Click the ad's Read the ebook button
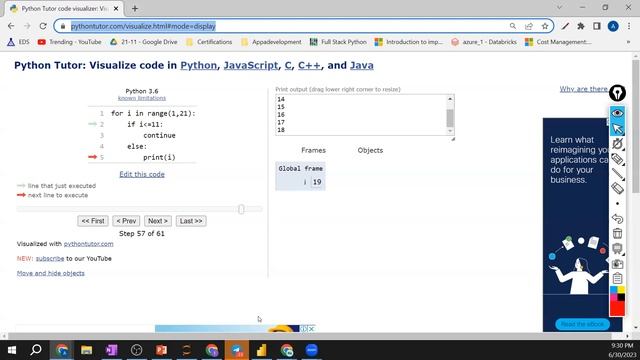This screenshot has width=640, height=360. pos(582,324)
